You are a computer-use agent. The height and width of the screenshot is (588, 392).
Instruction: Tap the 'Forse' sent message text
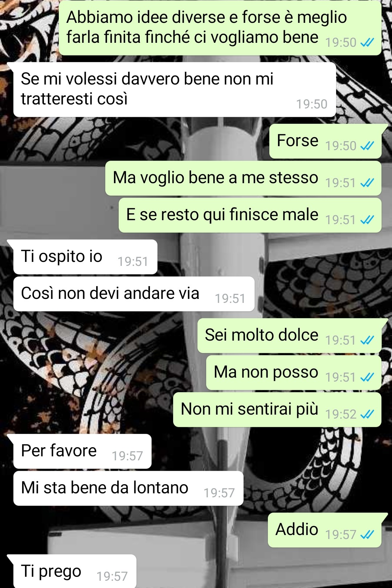pos(298,140)
